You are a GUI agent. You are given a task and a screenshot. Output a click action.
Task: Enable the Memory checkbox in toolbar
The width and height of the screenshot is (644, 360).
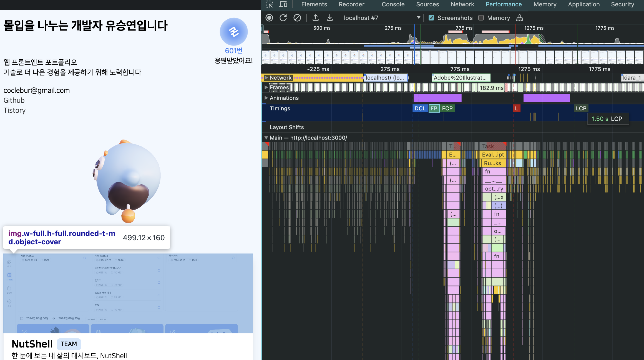(x=481, y=18)
